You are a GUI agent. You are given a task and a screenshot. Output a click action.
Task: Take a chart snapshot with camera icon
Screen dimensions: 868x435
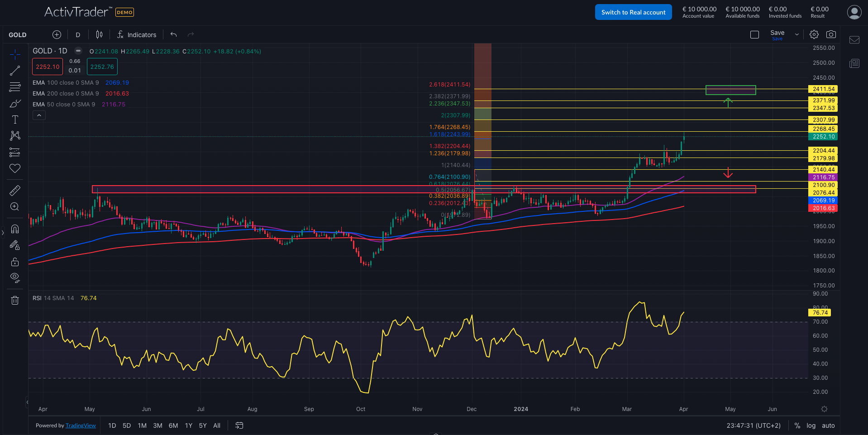pyautogui.click(x=831, y=34)
